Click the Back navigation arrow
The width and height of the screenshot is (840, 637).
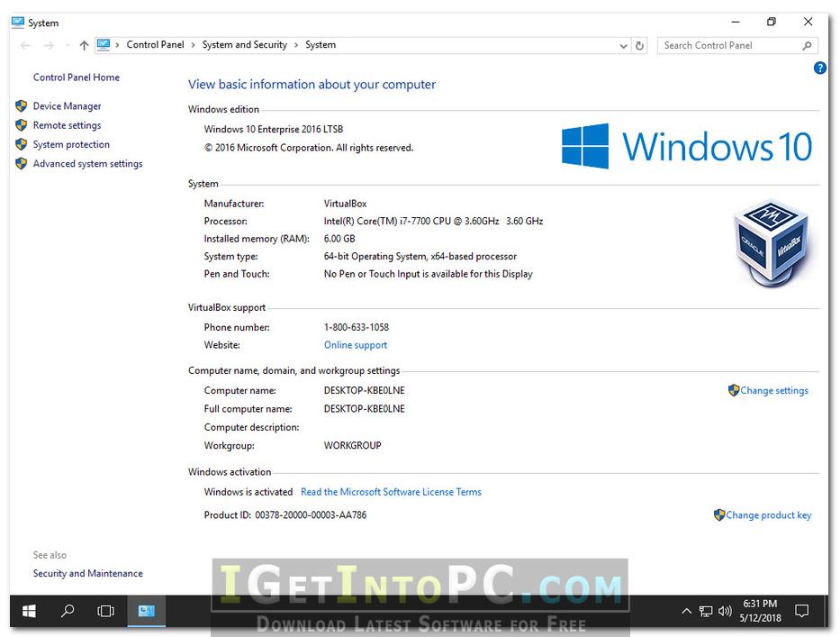click(25, 46)
